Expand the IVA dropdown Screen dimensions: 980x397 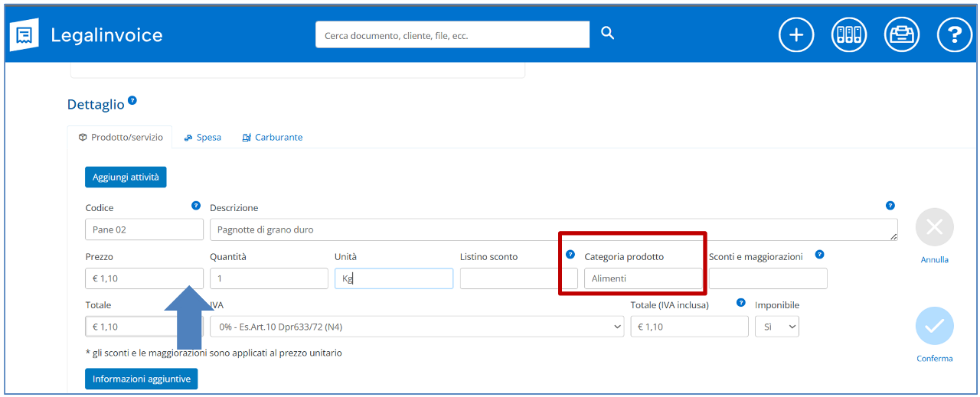click(416, 327)
